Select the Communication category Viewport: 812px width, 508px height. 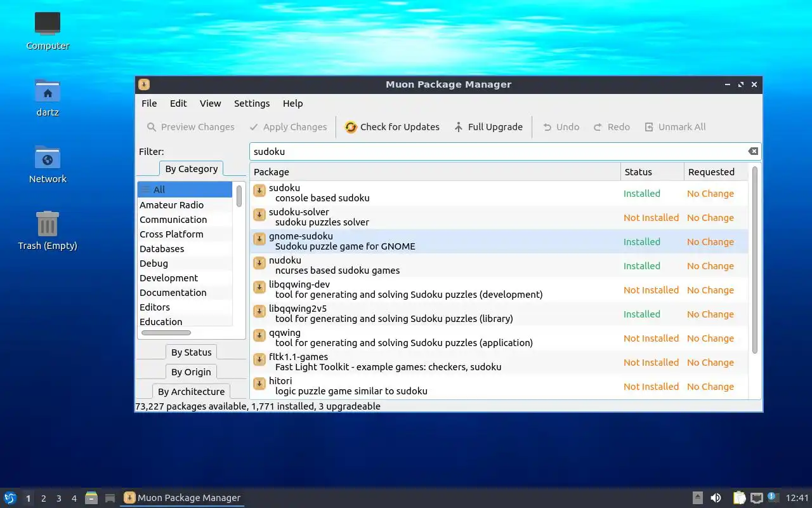pyautogui.click(x=185, y=220)
